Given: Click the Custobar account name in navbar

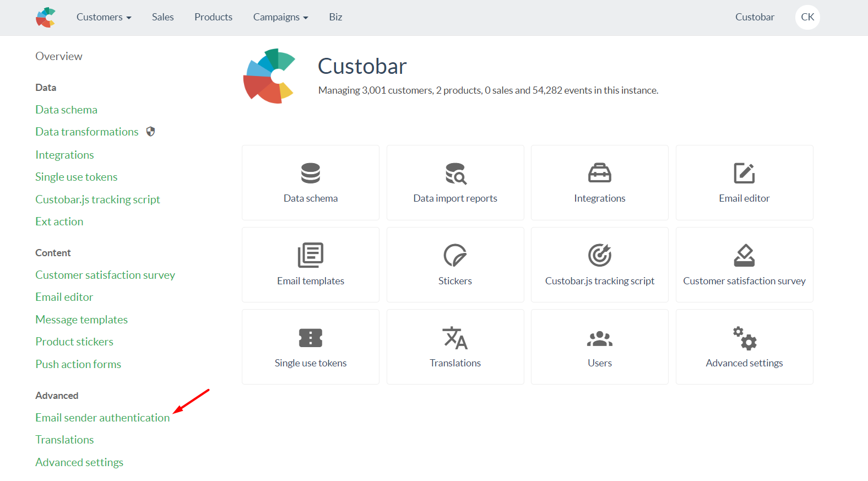Looking at the screenshot, I should tap(755, 17).
